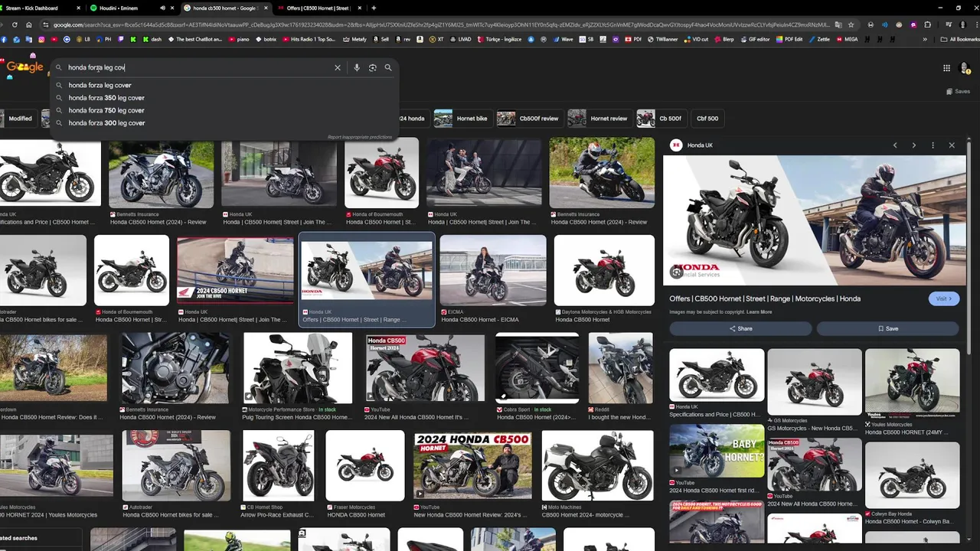Share the previewed image

[x=740, y=328]
